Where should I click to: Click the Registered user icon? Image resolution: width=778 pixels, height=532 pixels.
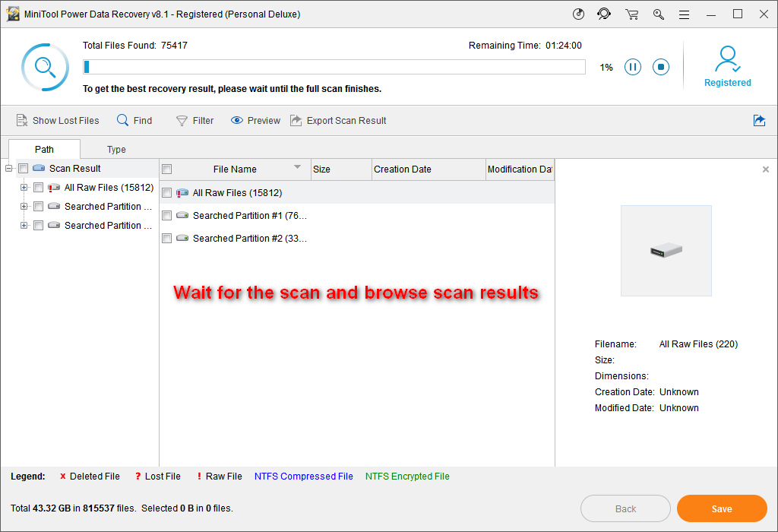727,59
